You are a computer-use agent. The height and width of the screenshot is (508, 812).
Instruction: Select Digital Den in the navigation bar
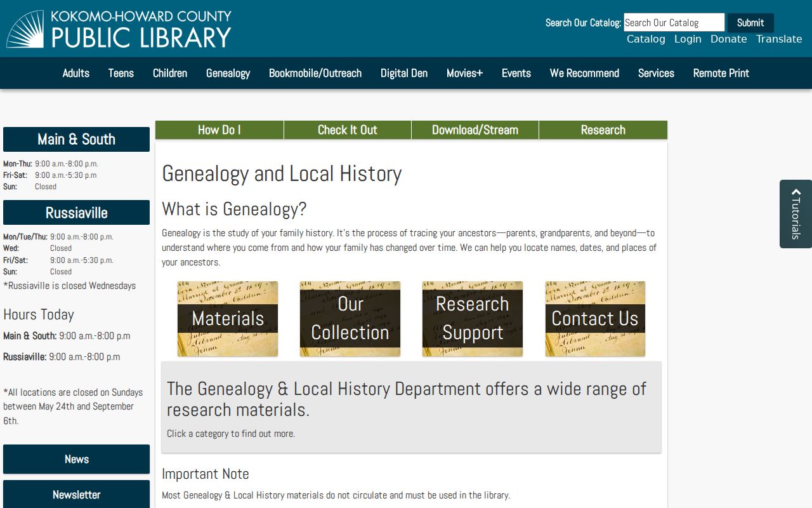[404, 73]
